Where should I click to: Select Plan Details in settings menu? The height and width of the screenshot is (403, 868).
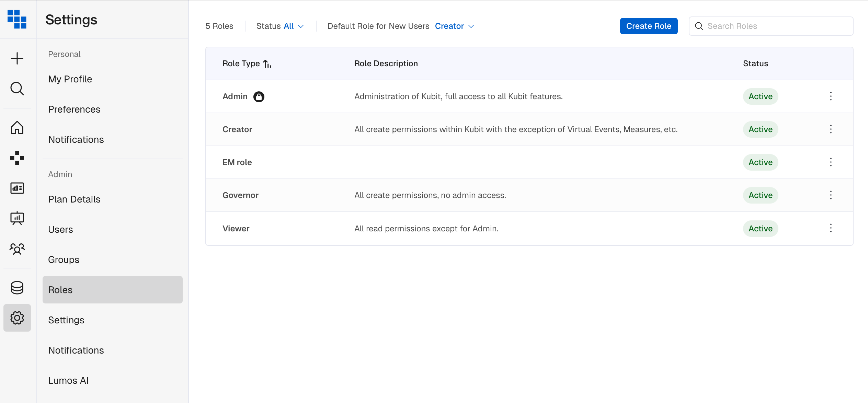[74, 199]
